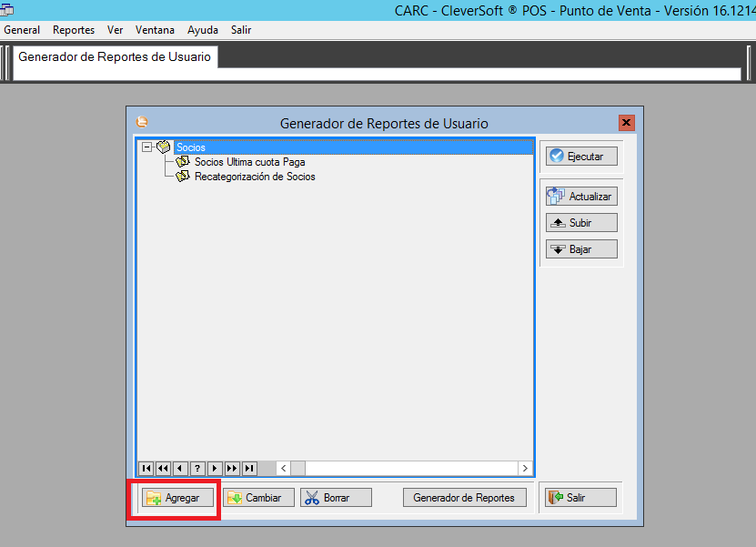Collapse the Socios tree node
This screenshot has width=756, height=547.
point(146,147)
